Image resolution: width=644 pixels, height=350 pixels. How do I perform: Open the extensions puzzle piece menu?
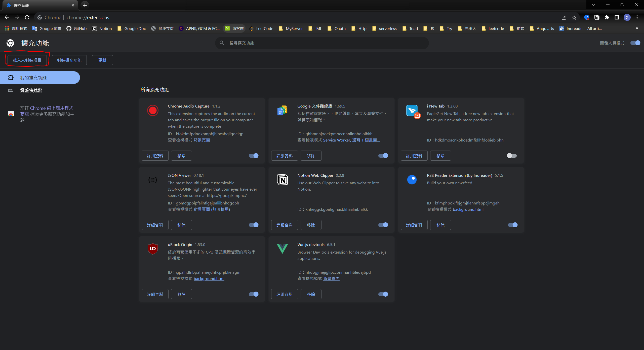[607, 17]
